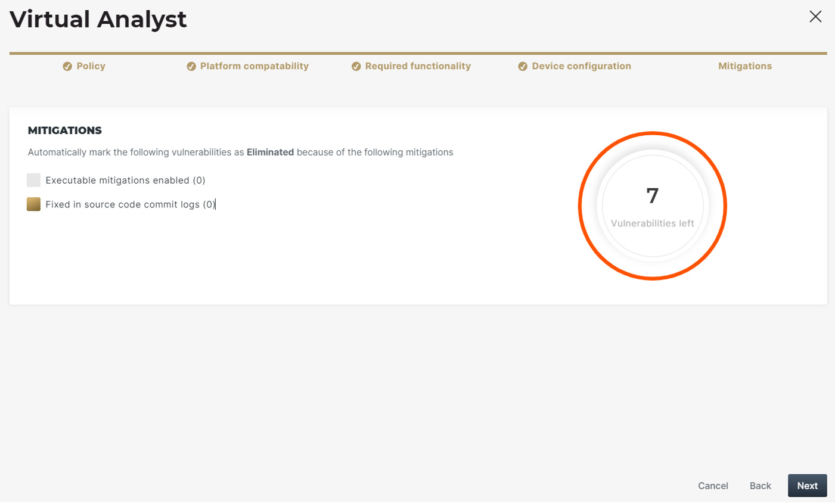Image resolution: width=835 pixels, height=504 pixels.
Task: Close the Virtual Analyst dialog
Action: tap(815, 17)
